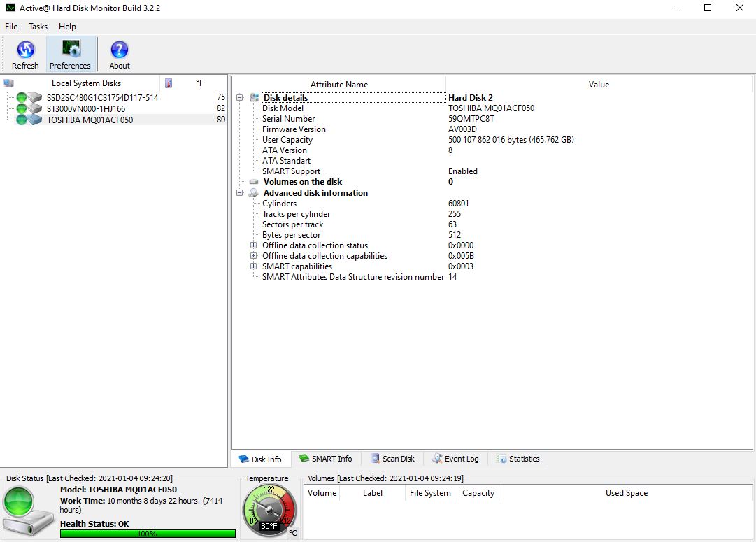Expand the SMART capabilities row
This screenshot has height=542, width=756.
point(254,266)
